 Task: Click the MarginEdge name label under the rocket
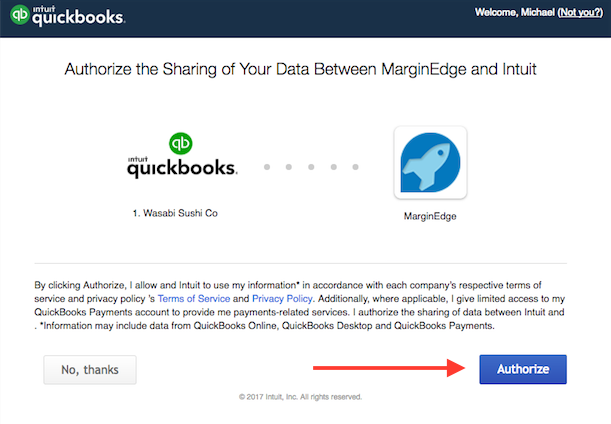[x=430, y=215]
